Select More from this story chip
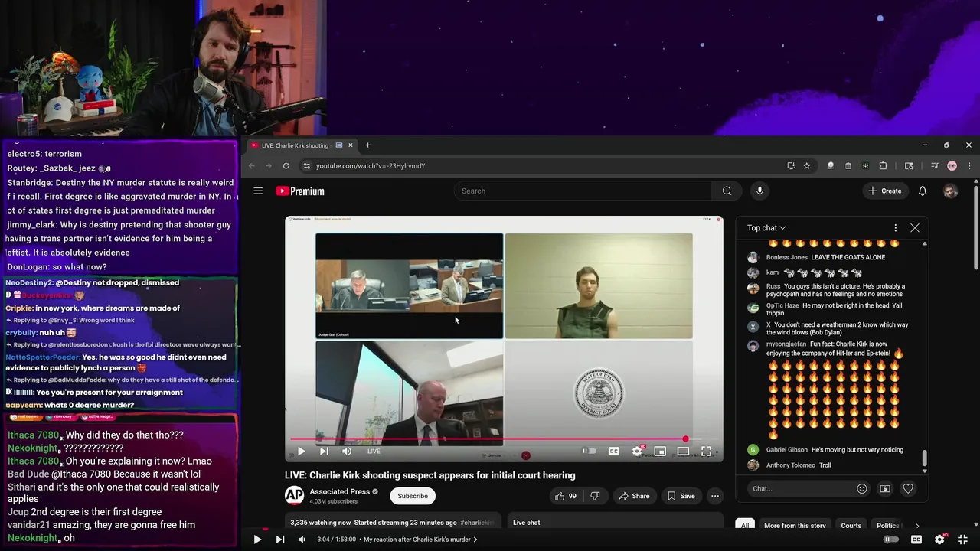Viewport: 980px width, 551px height. tap(795, 525)
